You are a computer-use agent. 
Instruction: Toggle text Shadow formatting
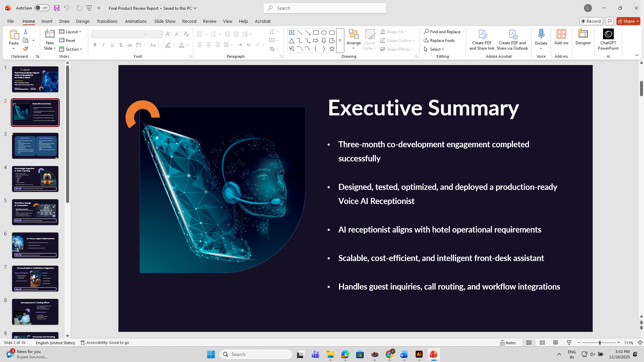point(121,45)
